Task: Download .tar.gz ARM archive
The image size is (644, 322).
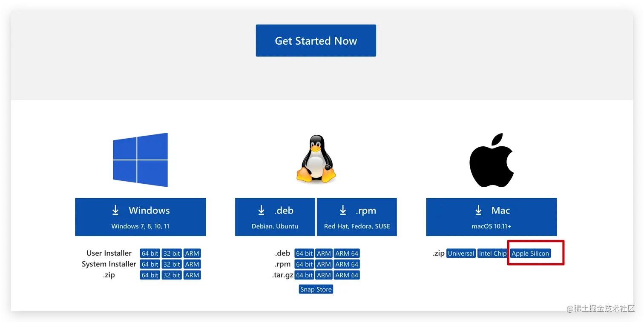Action: [x=324, y=275]
